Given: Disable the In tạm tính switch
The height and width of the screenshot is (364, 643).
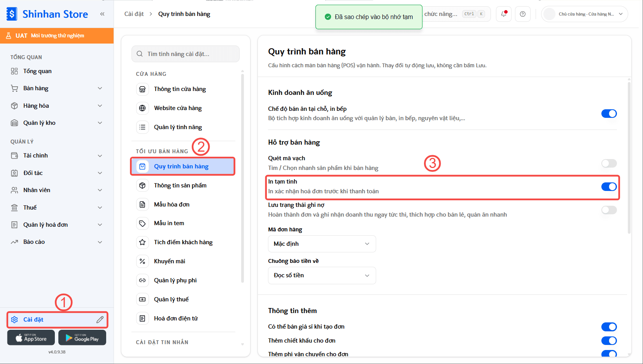Looking at the screenshot, I should [x=609, y=187].
